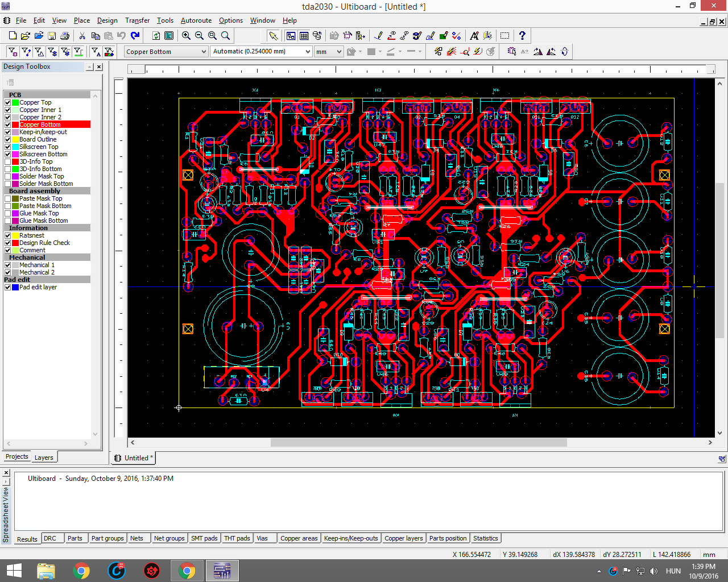Open the Autoroute menu
Screen dimensions: 728x582
coord(196,20)
